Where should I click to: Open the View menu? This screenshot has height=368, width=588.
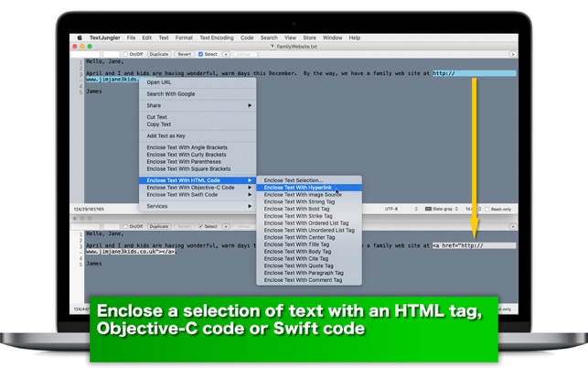(x=290, y=38)
